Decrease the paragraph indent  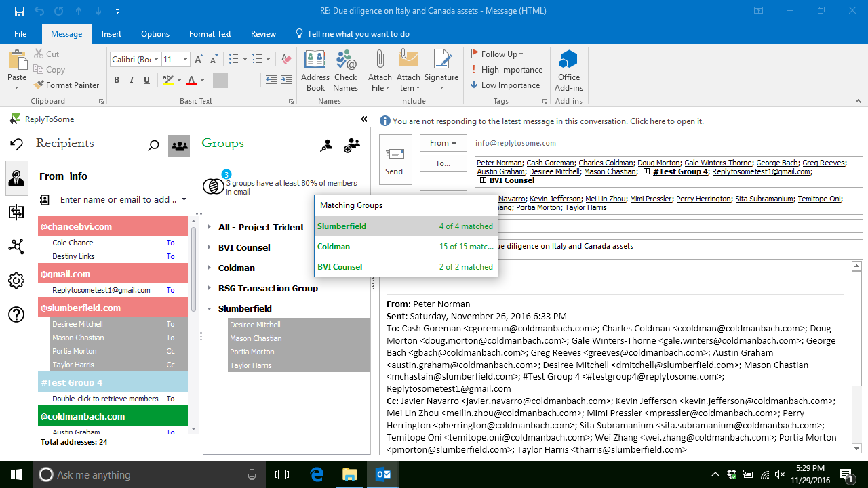coord(271,80)
